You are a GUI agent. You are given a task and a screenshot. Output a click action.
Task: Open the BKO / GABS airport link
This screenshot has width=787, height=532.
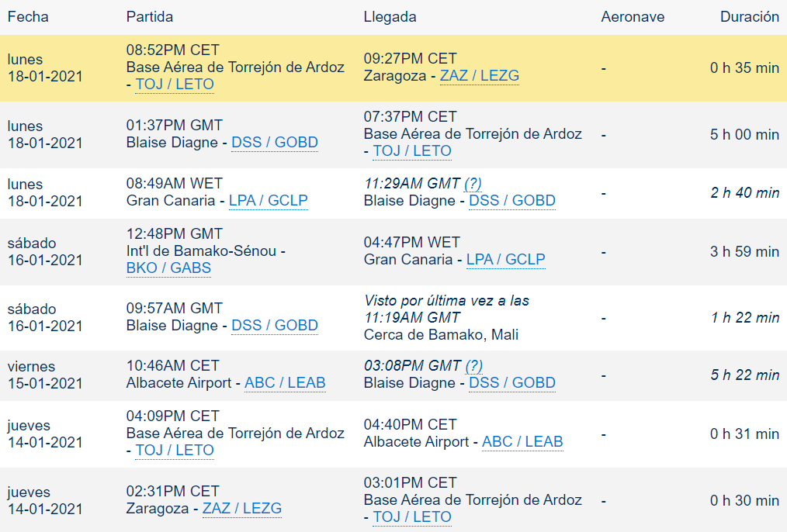[x=168, y=268]
